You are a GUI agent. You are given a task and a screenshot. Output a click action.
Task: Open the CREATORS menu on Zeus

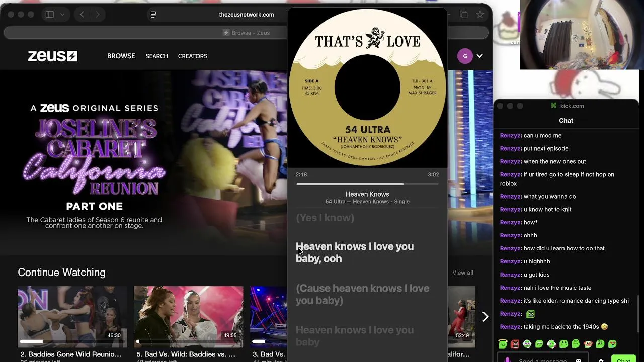(x=193, y=56)
